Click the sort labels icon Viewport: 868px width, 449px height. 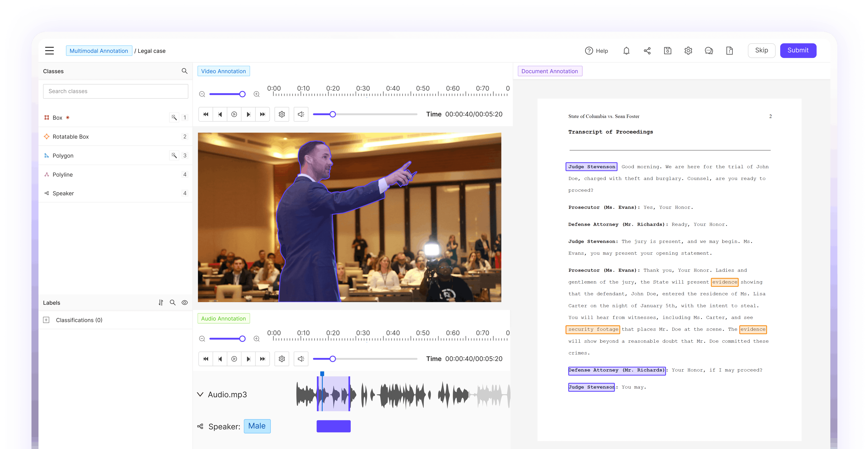[x=161, y=303]
